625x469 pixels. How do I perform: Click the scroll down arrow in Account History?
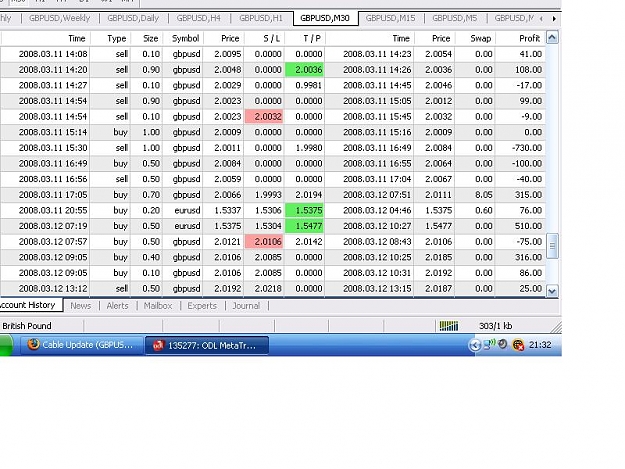(552, 291)
